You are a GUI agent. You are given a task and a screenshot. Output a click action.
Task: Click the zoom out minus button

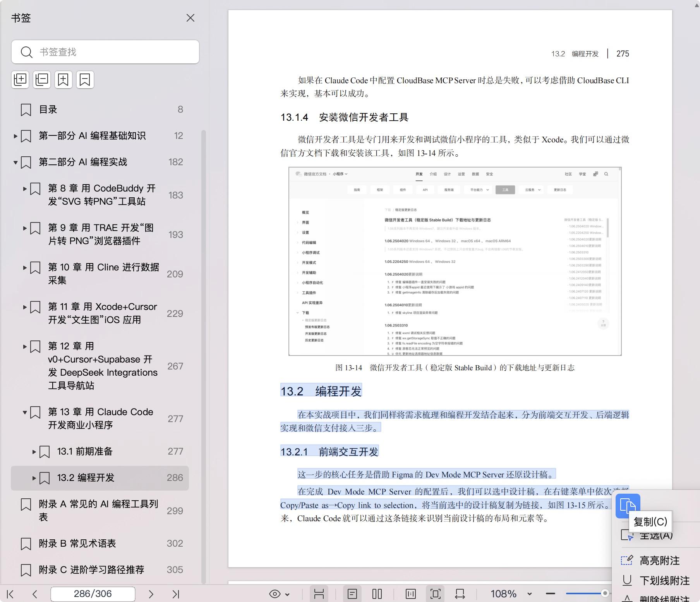pyautogui.click(x=551, y=594)
